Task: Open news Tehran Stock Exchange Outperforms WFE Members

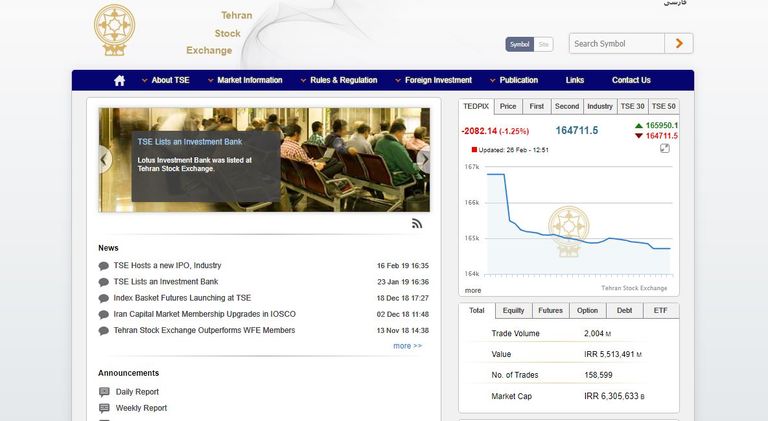Action: point(204,330)
